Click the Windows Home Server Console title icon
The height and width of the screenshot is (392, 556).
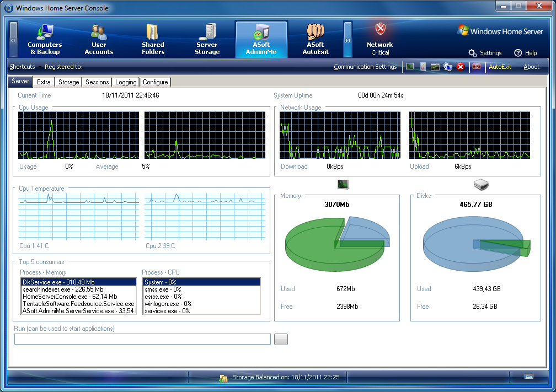pos(9,8)
